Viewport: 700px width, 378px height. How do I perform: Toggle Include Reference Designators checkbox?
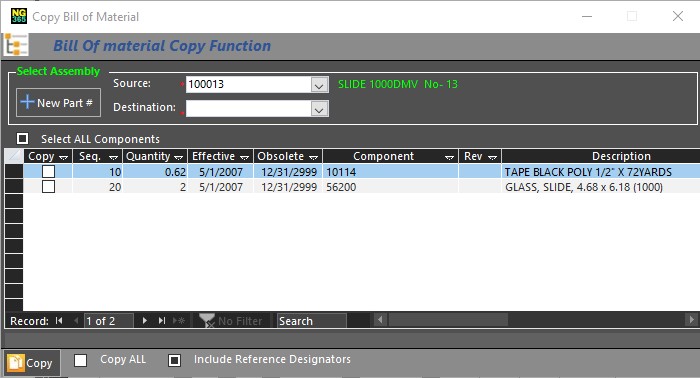click(175, 360)
